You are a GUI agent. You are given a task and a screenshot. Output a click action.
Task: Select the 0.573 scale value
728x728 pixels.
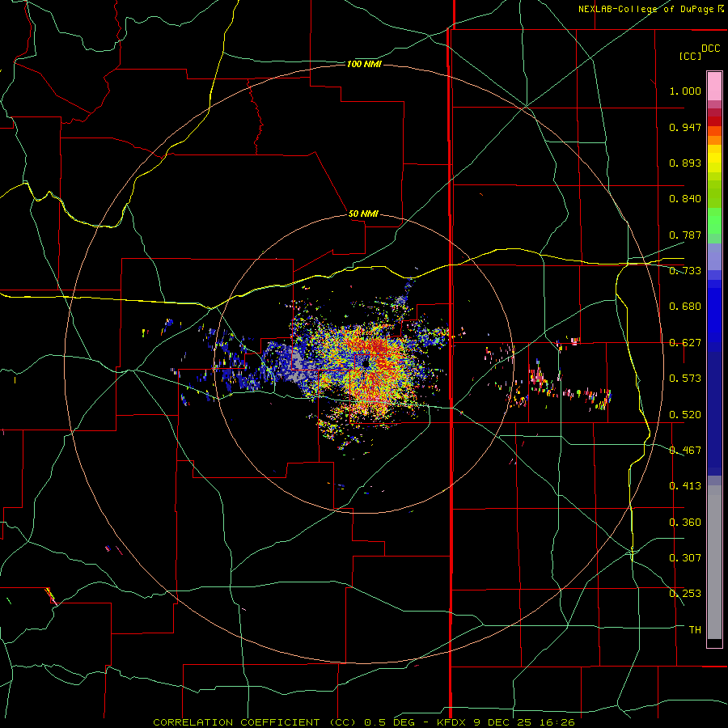point(685,379)
